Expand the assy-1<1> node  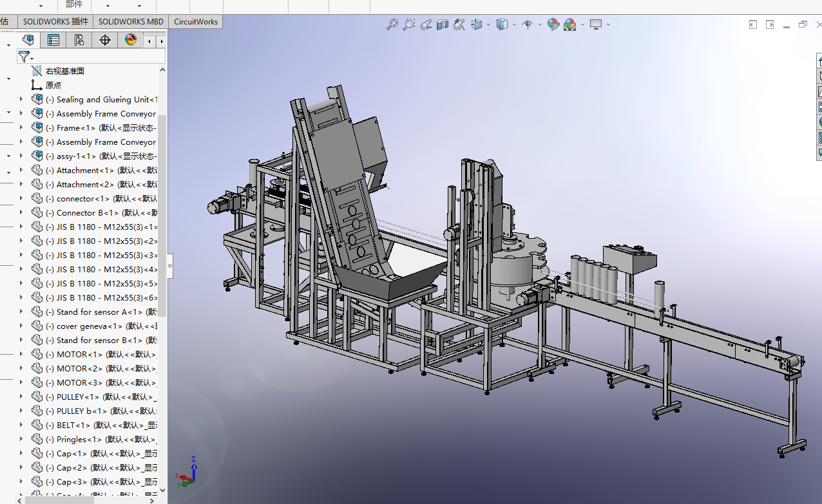click(x=21, y=156)
